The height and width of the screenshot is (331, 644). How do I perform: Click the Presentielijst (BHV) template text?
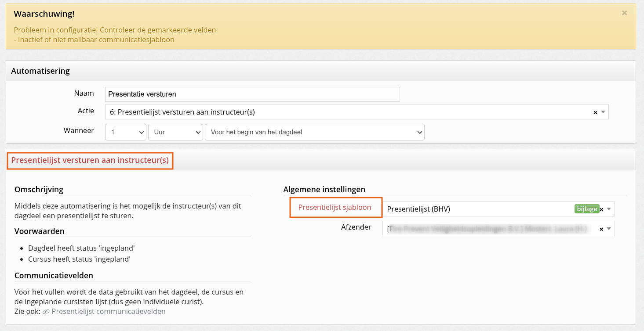[x=418, y=209]
